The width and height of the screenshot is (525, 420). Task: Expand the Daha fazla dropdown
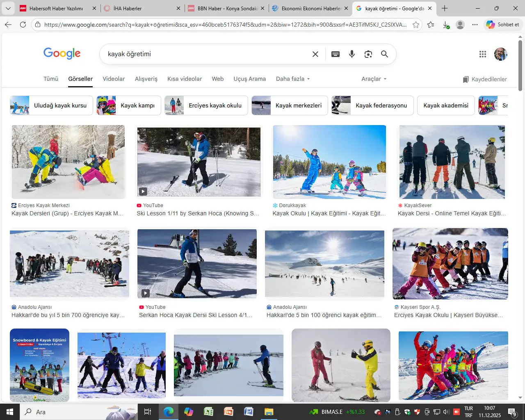click(292, 79)
